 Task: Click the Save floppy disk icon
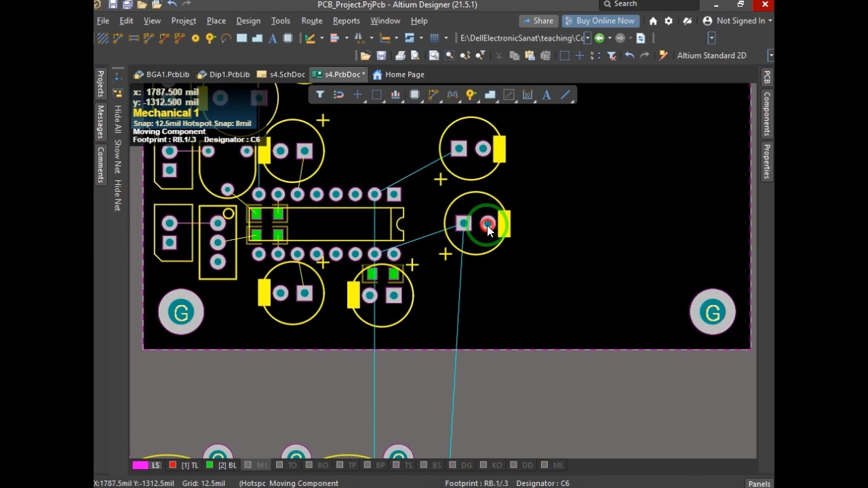381,56
